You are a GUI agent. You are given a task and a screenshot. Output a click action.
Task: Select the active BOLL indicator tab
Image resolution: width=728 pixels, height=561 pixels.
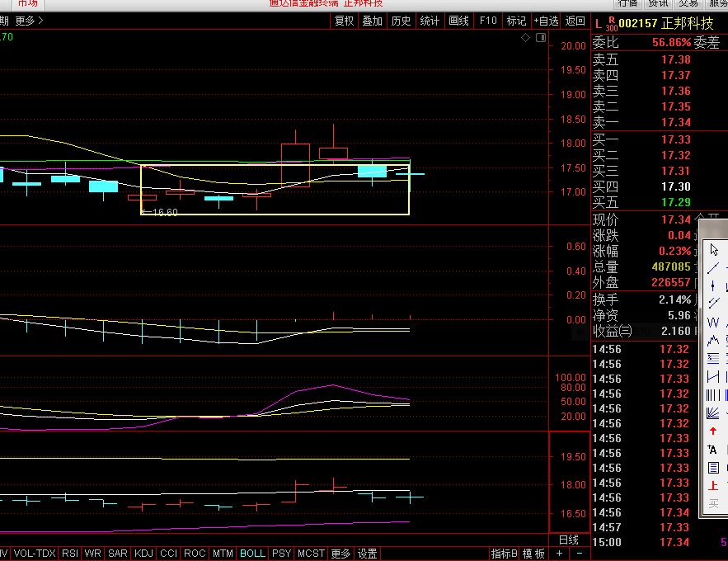(x=252, y=554)
